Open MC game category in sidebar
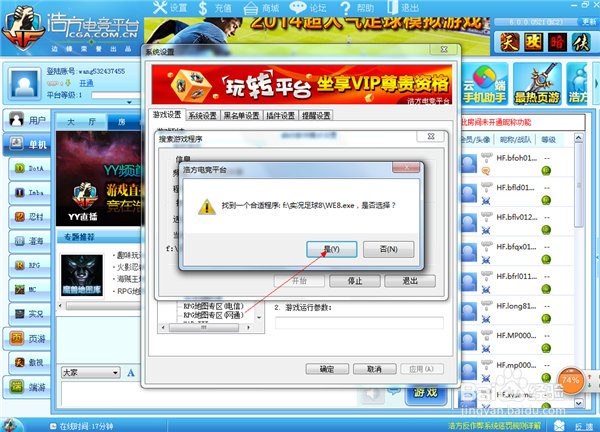Screen dimensions: 600x432 [x=30, y=289]
